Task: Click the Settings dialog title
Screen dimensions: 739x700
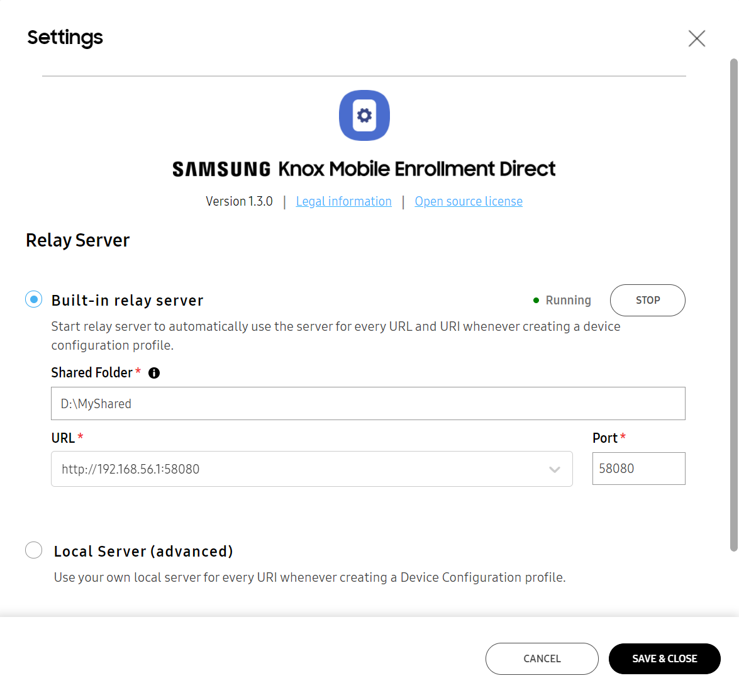Action: click(x=65, y=38)
